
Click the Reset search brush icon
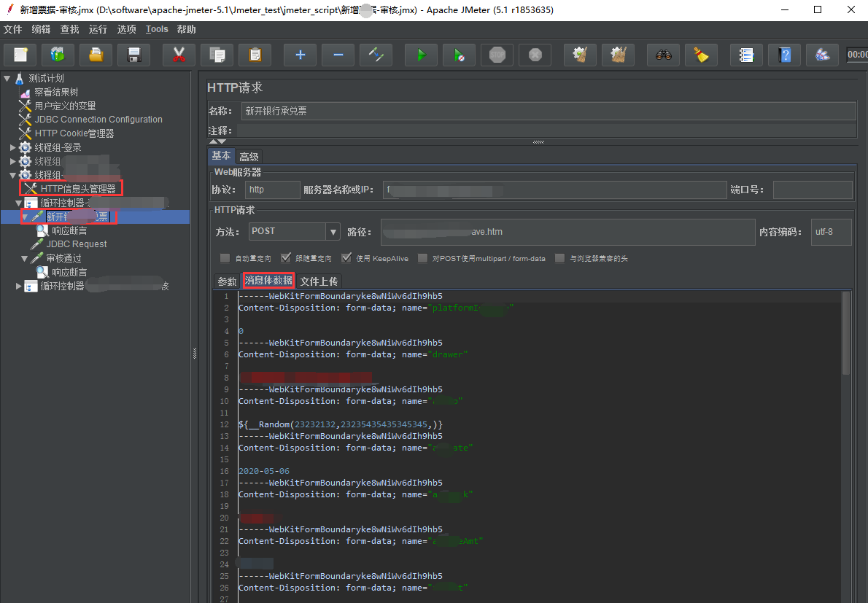point(702,55)
